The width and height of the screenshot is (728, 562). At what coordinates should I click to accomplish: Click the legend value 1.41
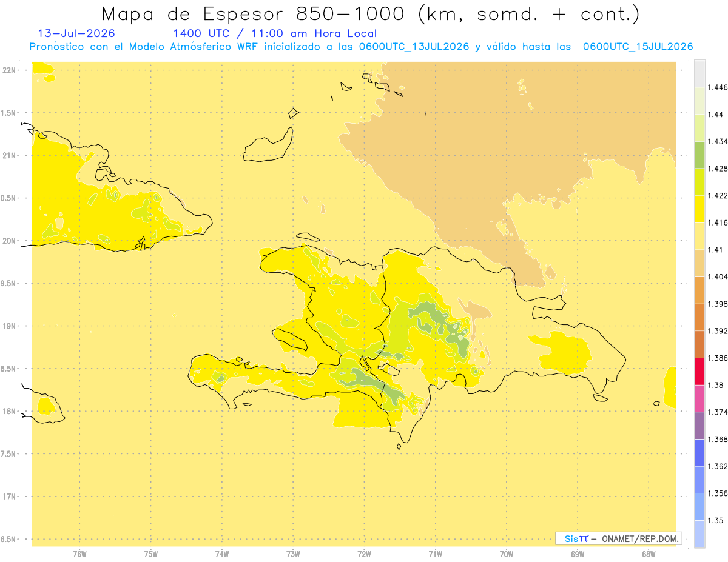pos(716,250)
